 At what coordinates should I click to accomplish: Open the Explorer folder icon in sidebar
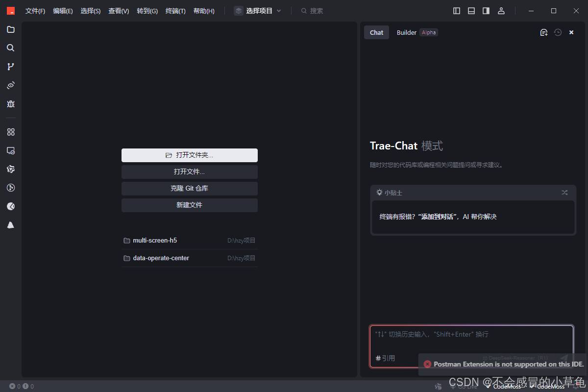tap(10, 29)
